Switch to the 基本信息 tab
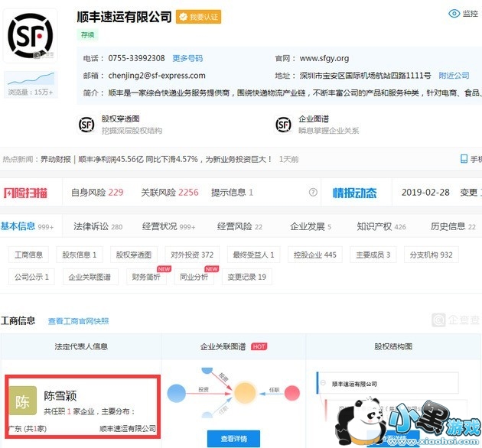The height and width of the screenshot is (448, 482). pyautogui.click(x=27, y=226)
